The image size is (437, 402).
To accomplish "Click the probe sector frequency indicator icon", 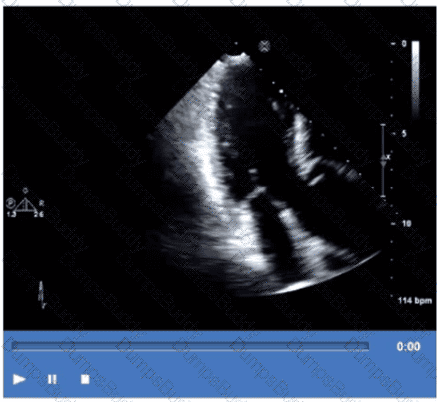I will [x=25, y=204].
